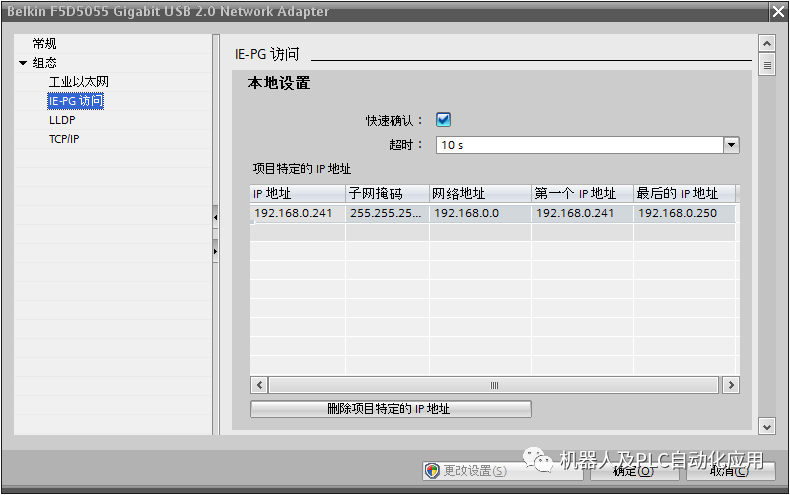Click the table's left scroll arrow
This screenshot has width=790, height=495.
click(259, 386)
